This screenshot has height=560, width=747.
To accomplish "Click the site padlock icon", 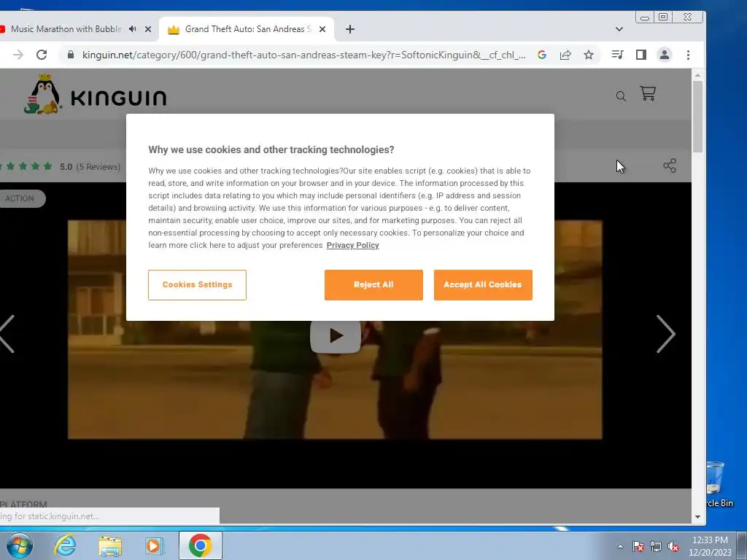I will click(71, 55).
